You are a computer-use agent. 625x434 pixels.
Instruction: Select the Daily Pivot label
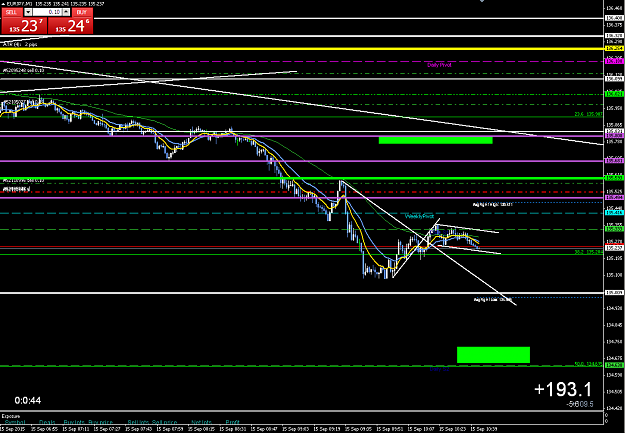[x=439, y=65]
